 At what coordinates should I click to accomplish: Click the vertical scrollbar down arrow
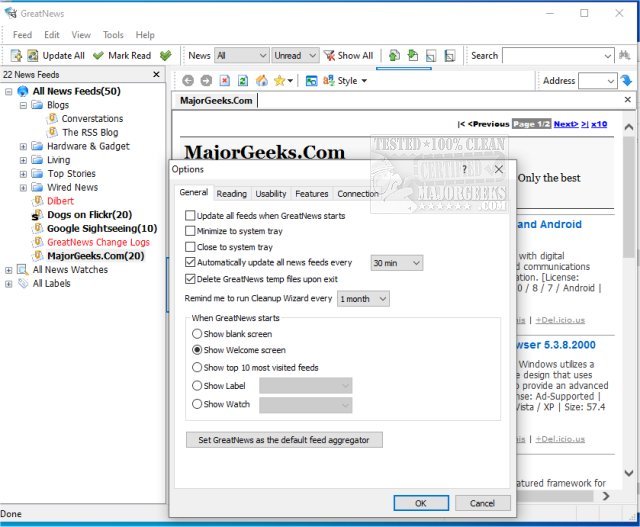629,473
